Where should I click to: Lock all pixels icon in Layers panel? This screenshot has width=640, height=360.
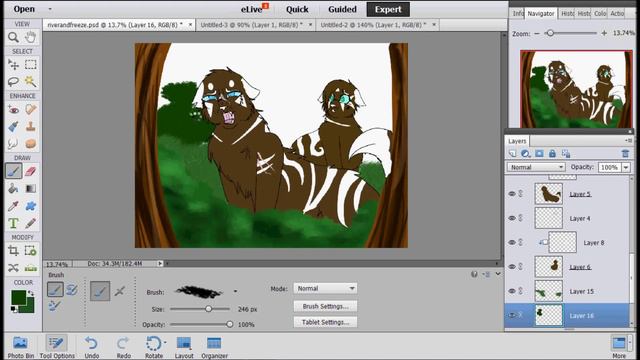[x=552, y=154]
